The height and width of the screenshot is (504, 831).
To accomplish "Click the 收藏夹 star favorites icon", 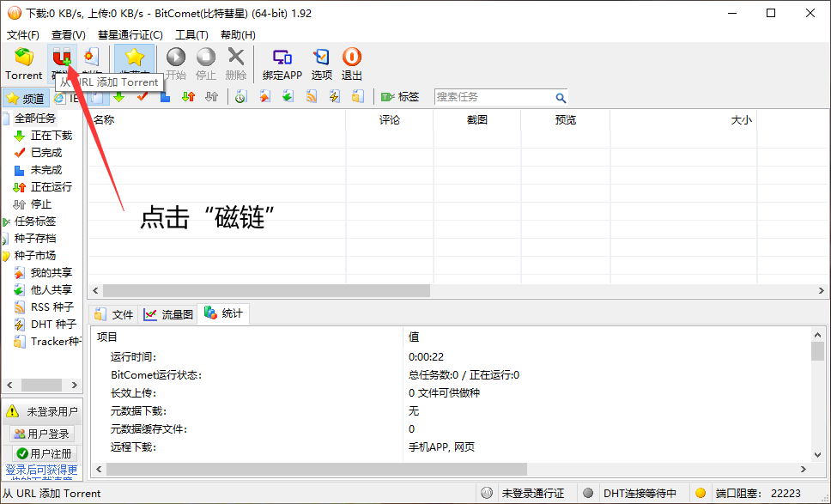I will pyautogui.click(x=134, y=58).
